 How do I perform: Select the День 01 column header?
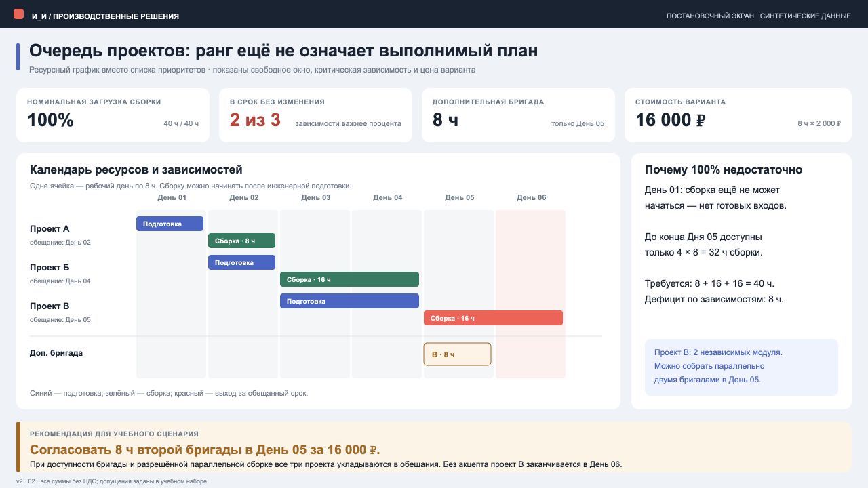click(172, 197)
